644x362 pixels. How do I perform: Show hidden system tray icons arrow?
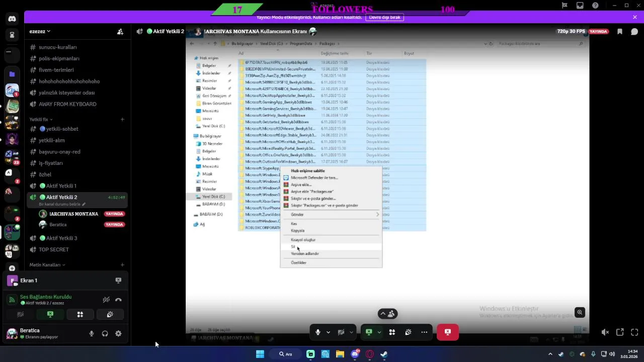click(x=550, y=354)
